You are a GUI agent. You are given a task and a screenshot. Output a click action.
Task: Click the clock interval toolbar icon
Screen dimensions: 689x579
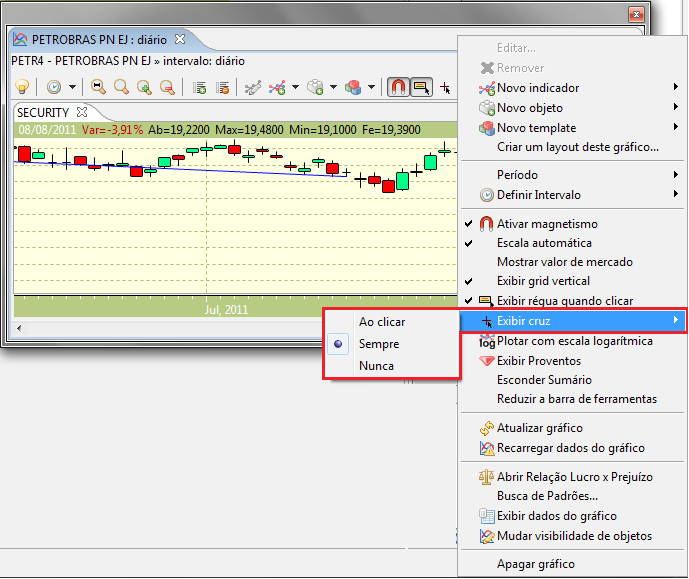pos(54,87)
